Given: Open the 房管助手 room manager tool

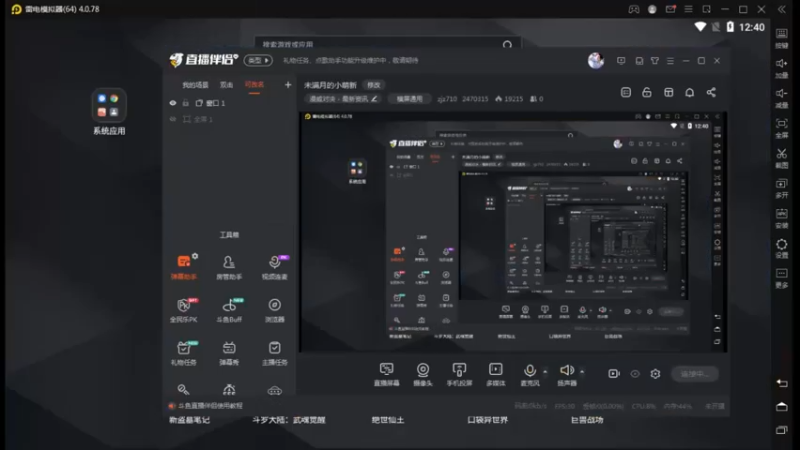Looking at the screenshot, I should tap(229, 267).
